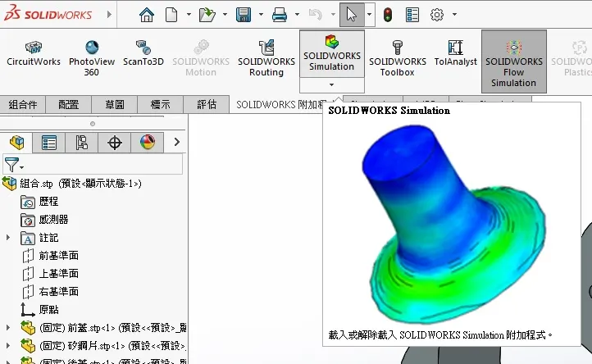Open the Open-file dropdown arrow
This screenshot has height=364, width=592.
coord(225,15)
